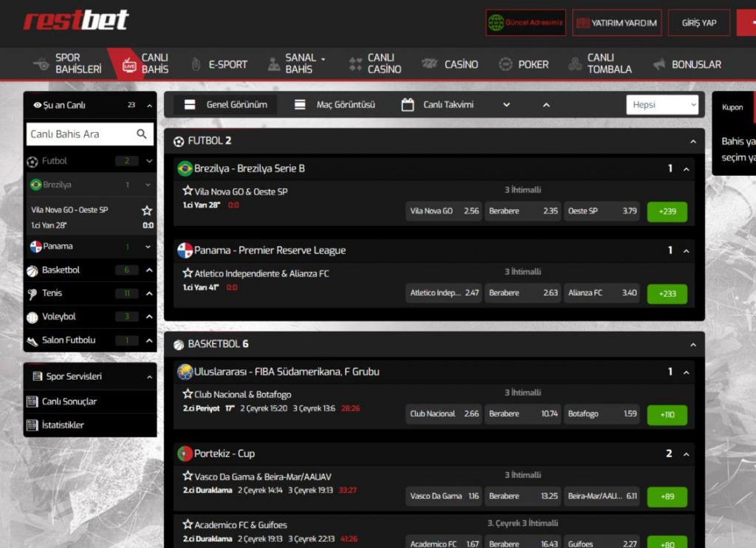
Task: Open Canlı Tombala menu item
Action: (x=600, y=64)
